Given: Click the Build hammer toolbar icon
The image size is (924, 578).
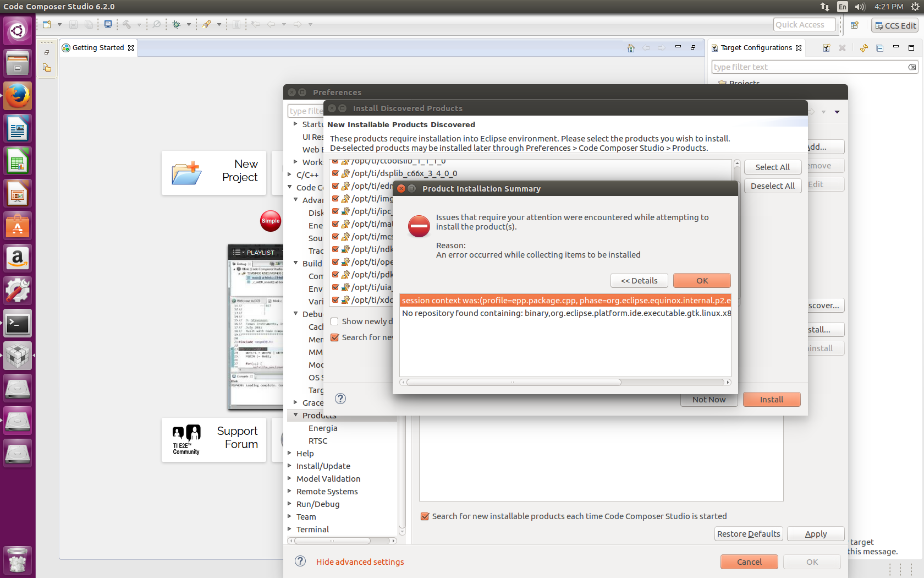Looking at the screenshot, I should pyautogui.click(x=127, y=24).
